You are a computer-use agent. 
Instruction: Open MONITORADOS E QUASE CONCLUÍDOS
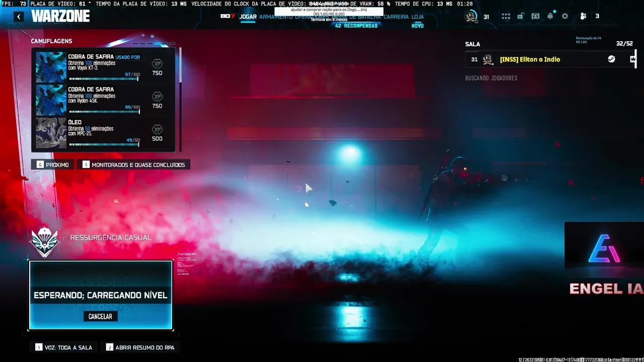[134, 164]
